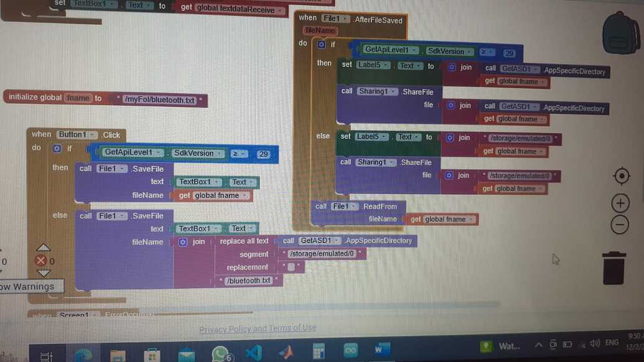Open the mutator gear on AfterFileSaved if block
644x362 pixels.
click(321, 44)
